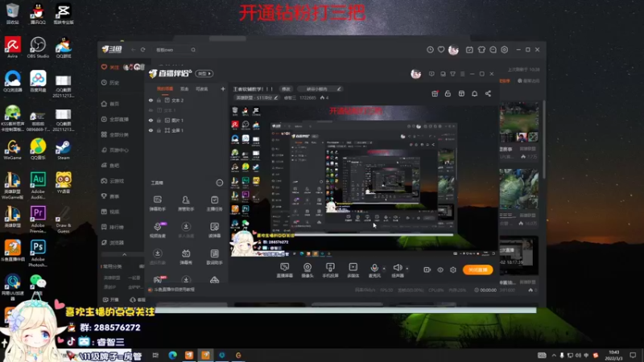Image resolution: width=644 pixels, height=362 pixels.
Task: Open the layout icon above preview
Action: point(461,93)
